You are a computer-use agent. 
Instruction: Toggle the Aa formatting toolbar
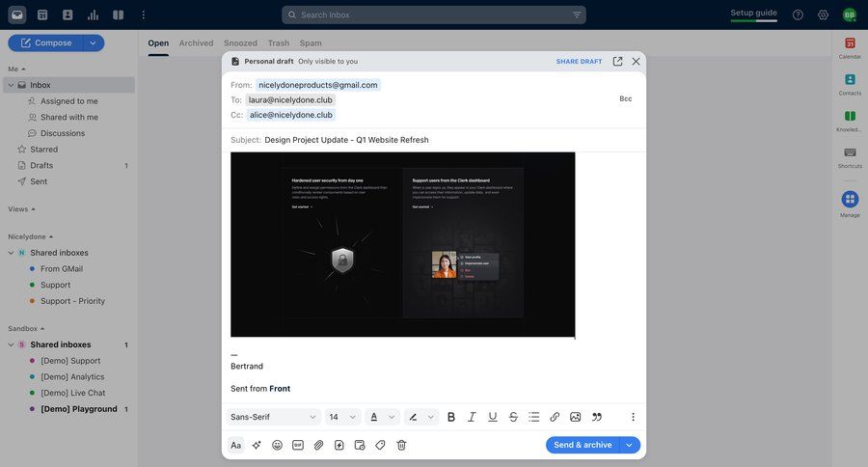236,446
